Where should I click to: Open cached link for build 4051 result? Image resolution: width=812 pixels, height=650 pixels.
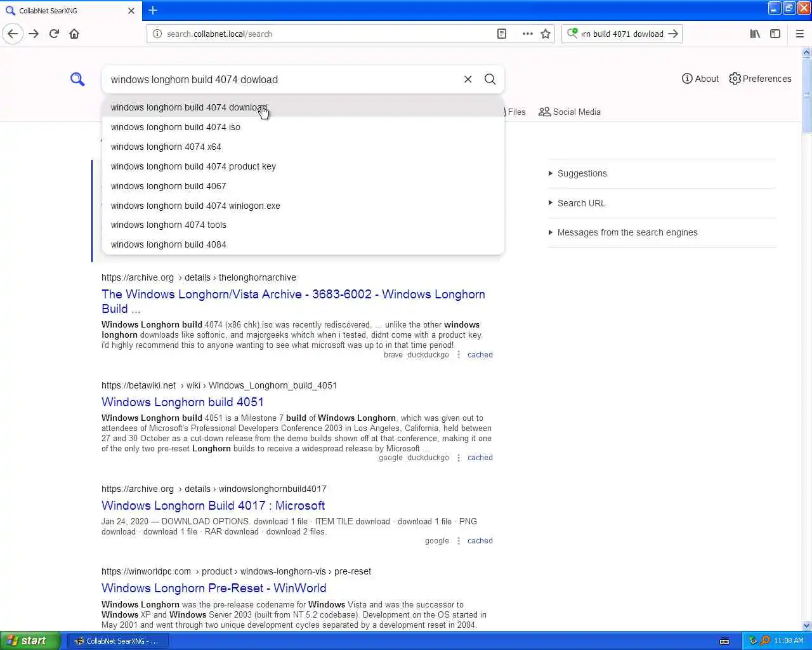(480, 458)
